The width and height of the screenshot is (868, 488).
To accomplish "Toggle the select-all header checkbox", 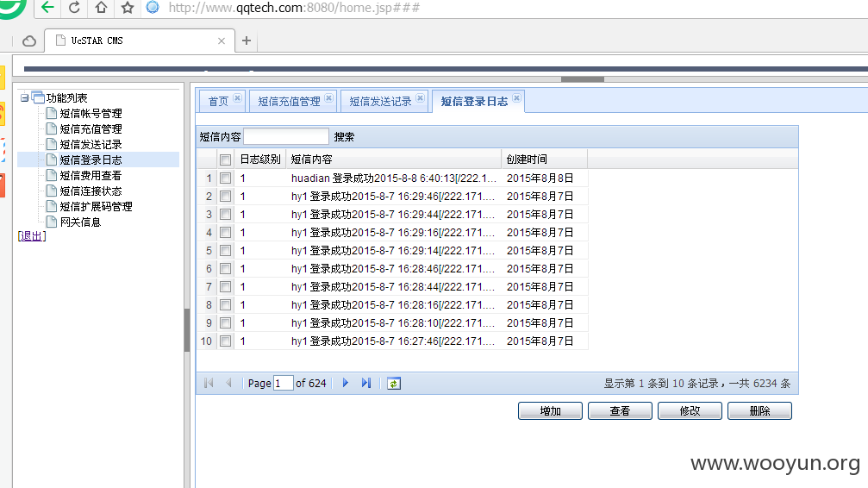I will click(x=225, y=160).
